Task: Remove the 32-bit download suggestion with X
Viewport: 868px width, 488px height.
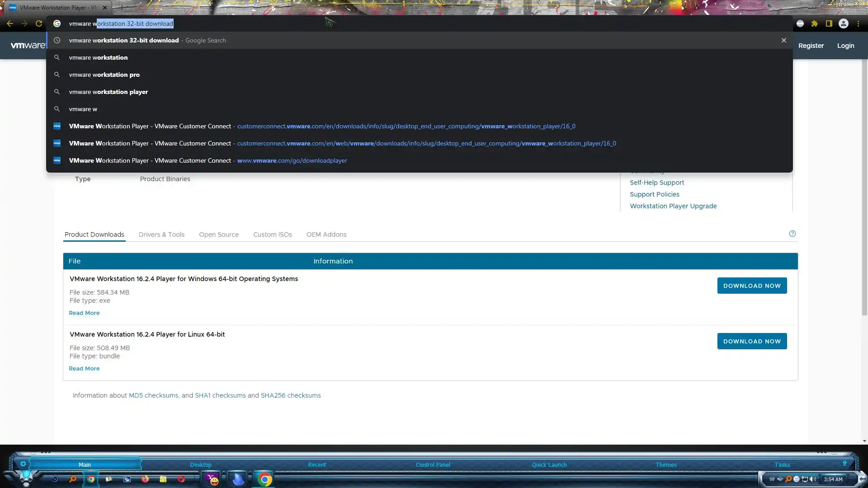Action: [x=784, y=40]
